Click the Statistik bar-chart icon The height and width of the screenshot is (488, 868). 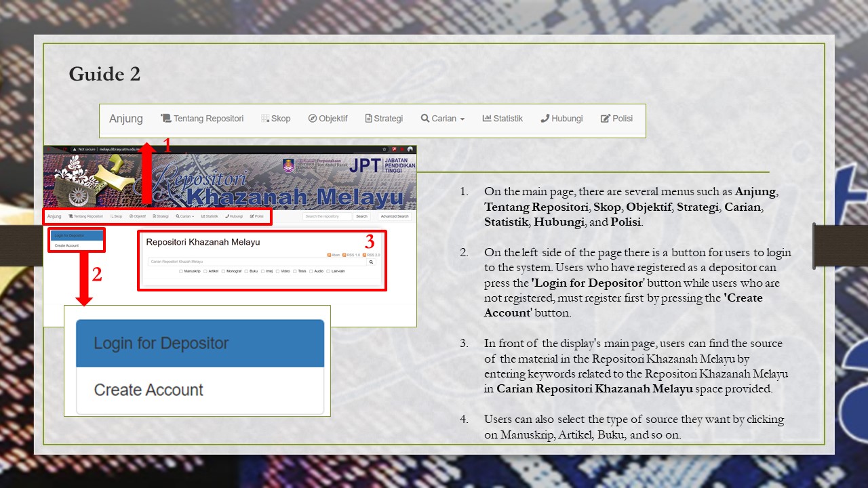click(486, 119)
